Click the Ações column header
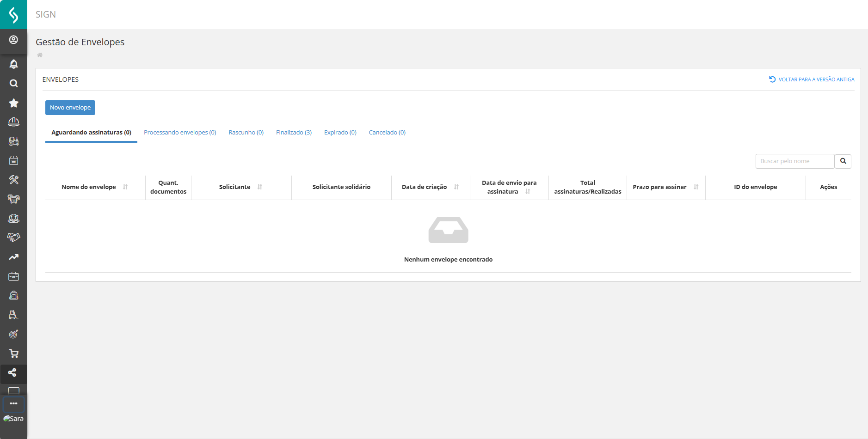This screenshot has width=868, height=439. (x=828, y=187)
